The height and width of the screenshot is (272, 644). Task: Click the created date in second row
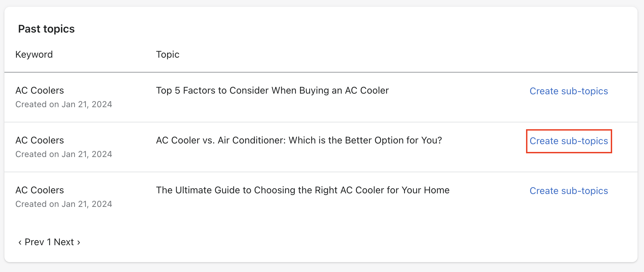tap(64, 154)
